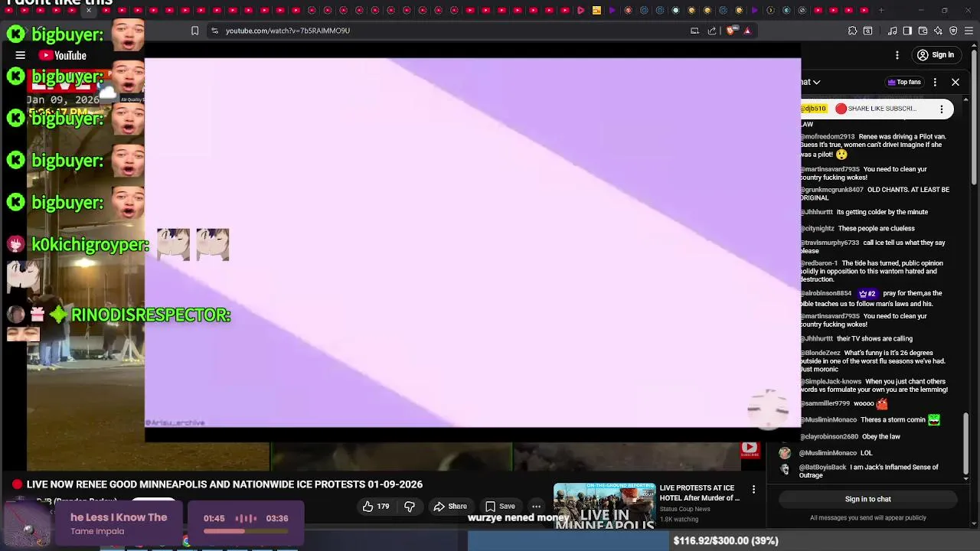Open pinned message three-dot menu
The height and width of the screenshot is (551, 980).
942,109
